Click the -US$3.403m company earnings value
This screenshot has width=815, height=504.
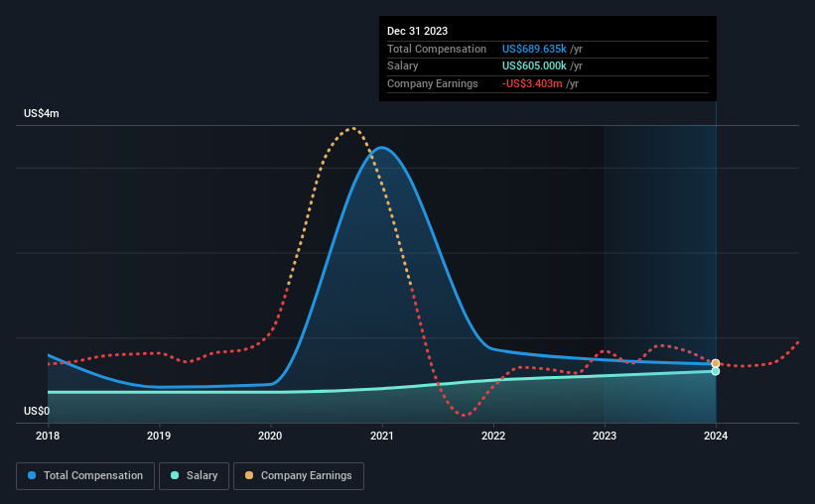pyautogui.click(x=532, y=83)
